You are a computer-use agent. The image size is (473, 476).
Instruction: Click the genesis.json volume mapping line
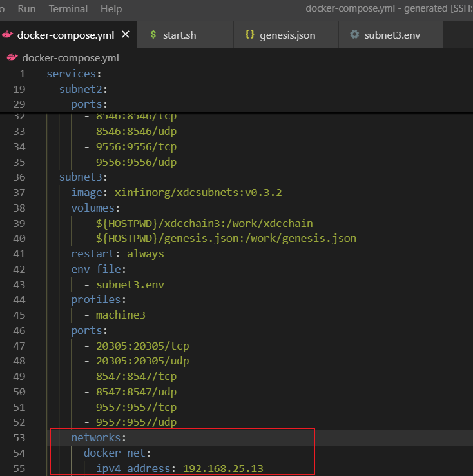[x=220, y=238]
